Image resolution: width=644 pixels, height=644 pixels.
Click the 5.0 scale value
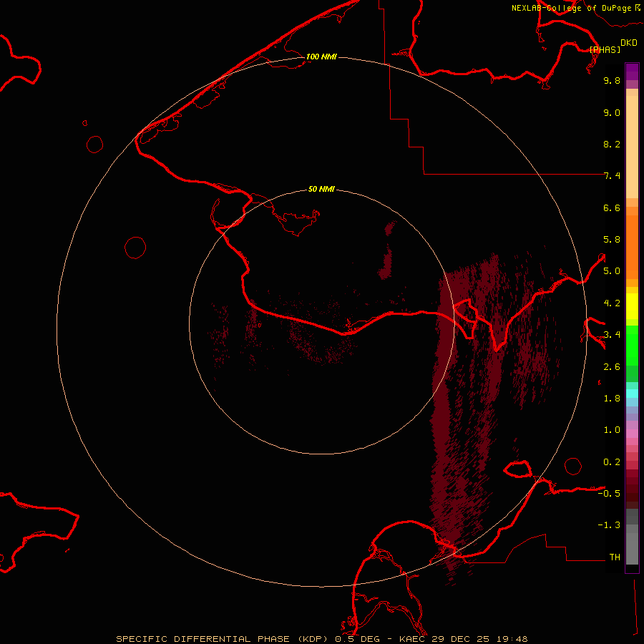click(x=612, y=271)
